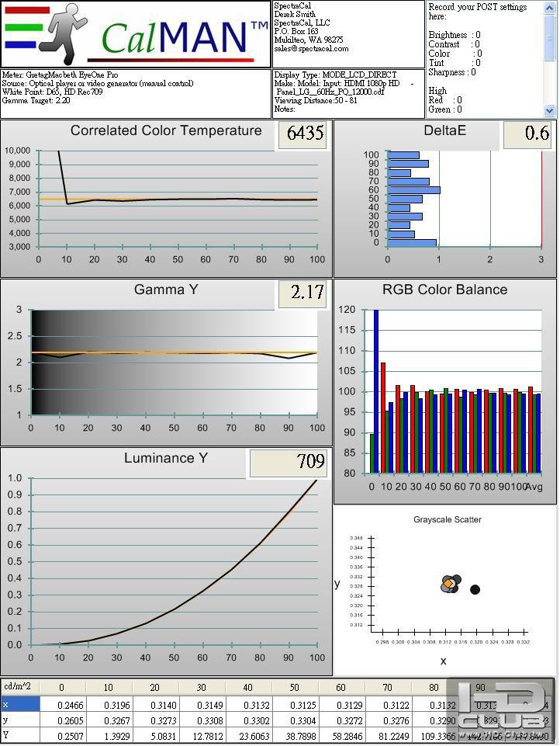Select the cd/m^2 table header cell
Viewport: 560px width, 746px height.
(20, 686)
